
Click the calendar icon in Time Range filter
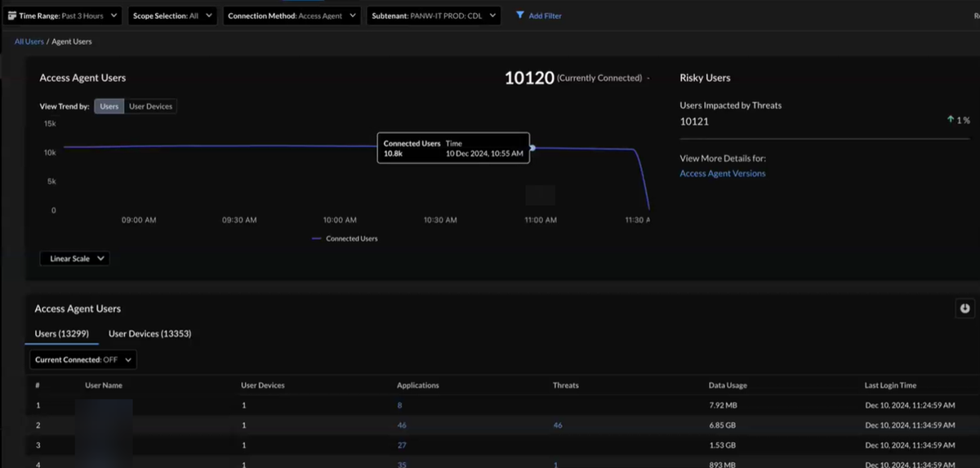coord(12,16)
